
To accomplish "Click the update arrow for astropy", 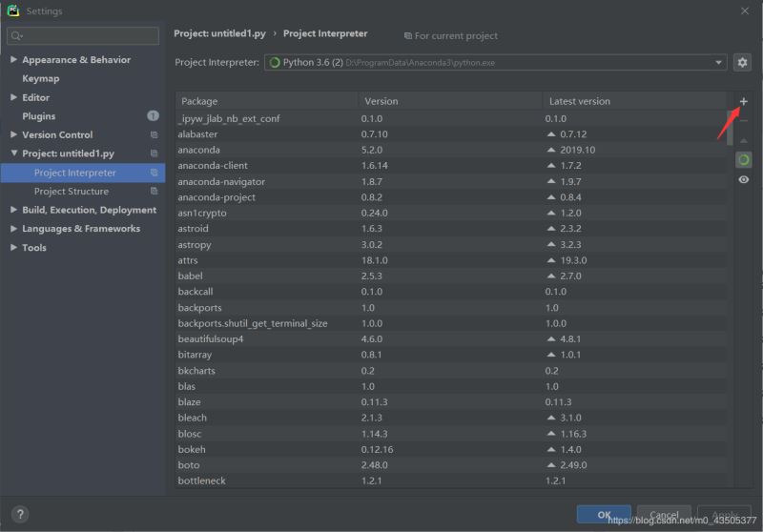I will point(551,244).
